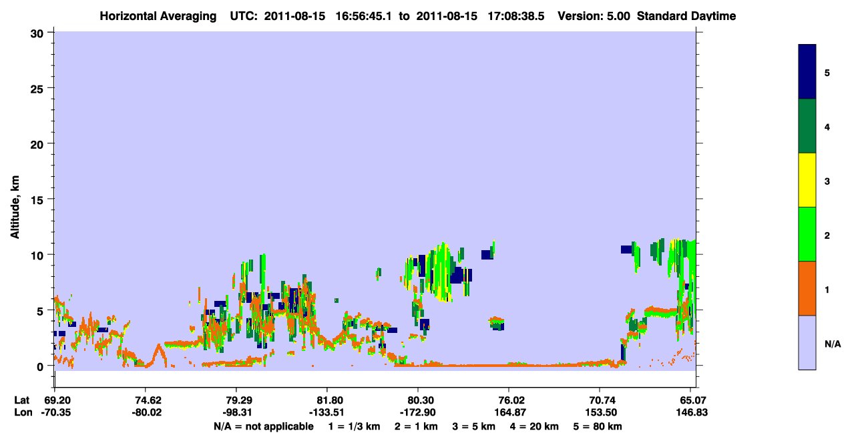Click the bright green colorbar segment labeled 2
This screenshot has height=445, width=868.
[807, 234]
